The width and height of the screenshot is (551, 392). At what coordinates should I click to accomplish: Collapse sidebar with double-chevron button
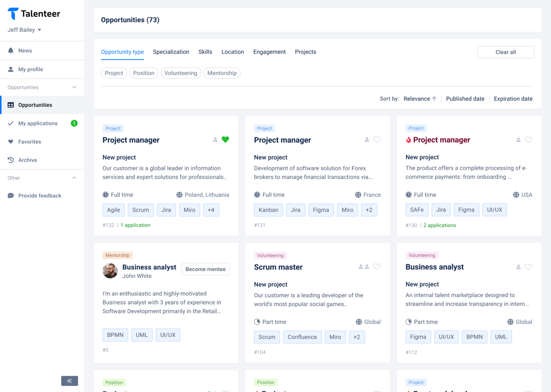(69, 381)
